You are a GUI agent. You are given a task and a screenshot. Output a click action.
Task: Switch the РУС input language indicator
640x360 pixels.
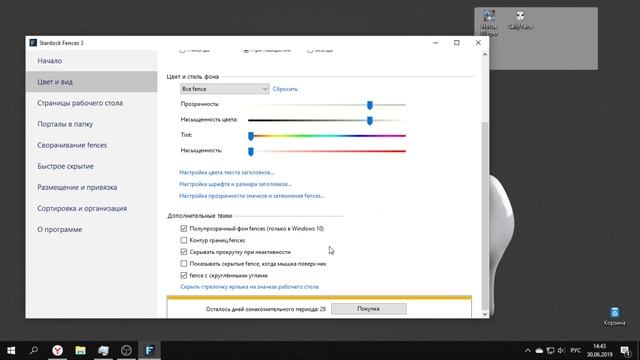tap(576, 351)
